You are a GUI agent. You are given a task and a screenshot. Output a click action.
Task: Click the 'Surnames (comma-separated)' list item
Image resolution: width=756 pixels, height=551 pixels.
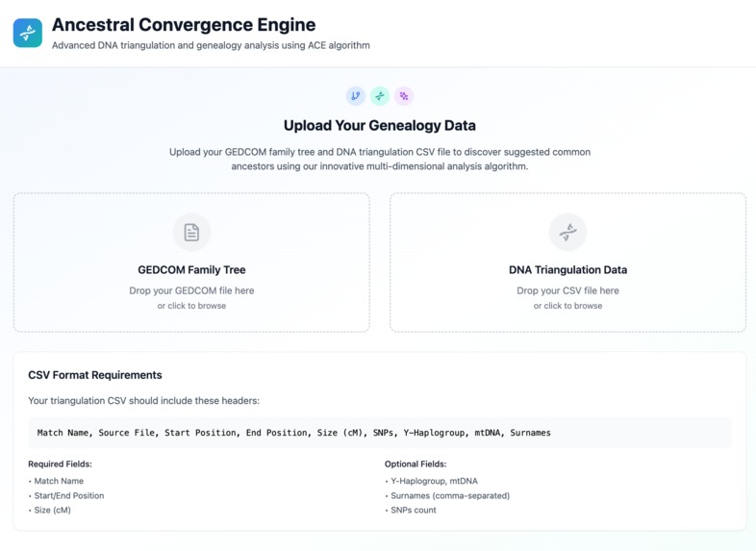tap(450, 495)
